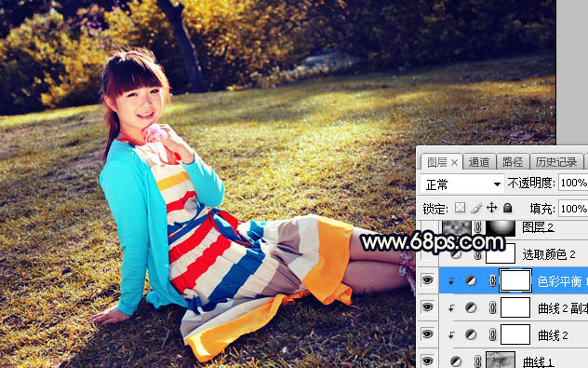Click the lock image pixels brush icon
This screenshot has height=368, width=588.
[x=475, y=208]
